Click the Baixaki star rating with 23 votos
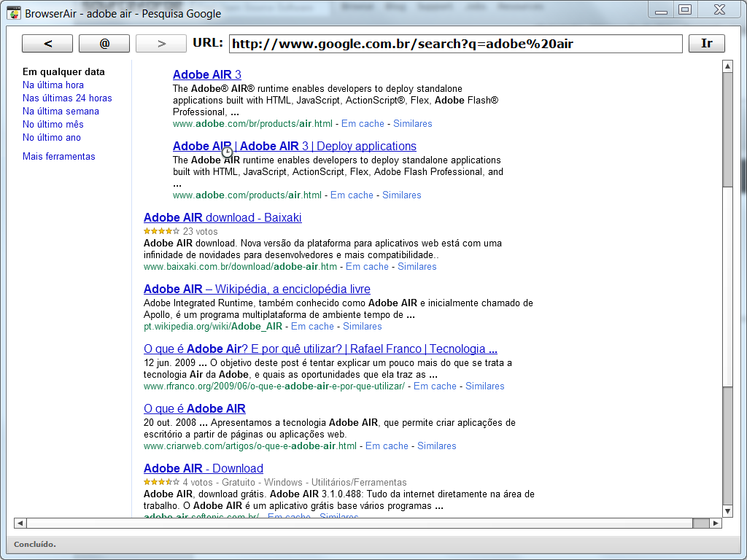This screenshot has width=747, height=560. (161, 231)
